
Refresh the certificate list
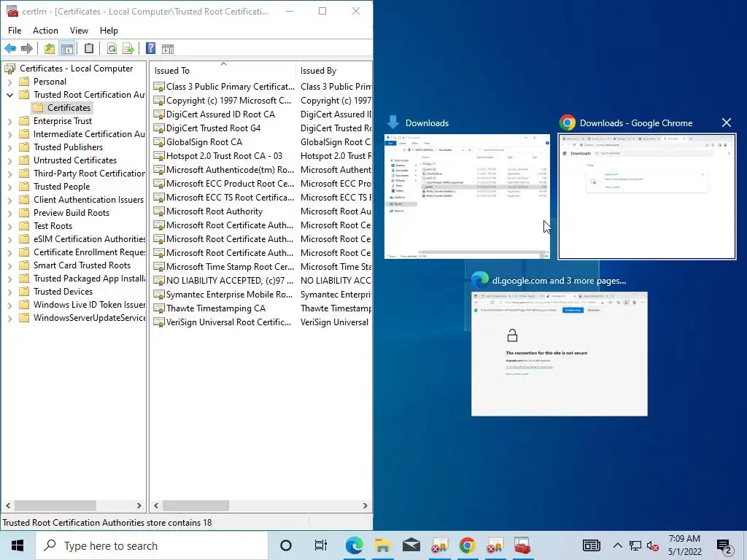[x=112, y=49]
